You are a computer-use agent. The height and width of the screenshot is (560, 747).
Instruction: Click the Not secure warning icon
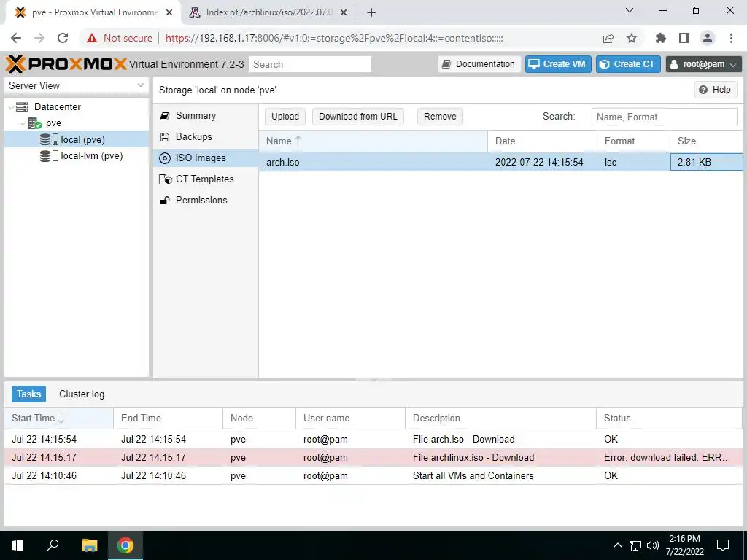coord(92,38)
